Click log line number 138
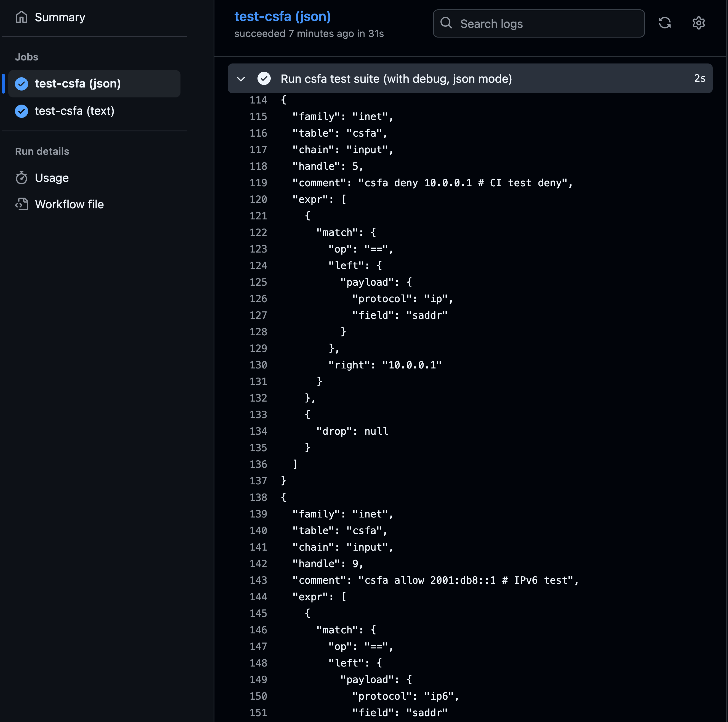Viewport: 728px width, 722px height. [258, 498]
